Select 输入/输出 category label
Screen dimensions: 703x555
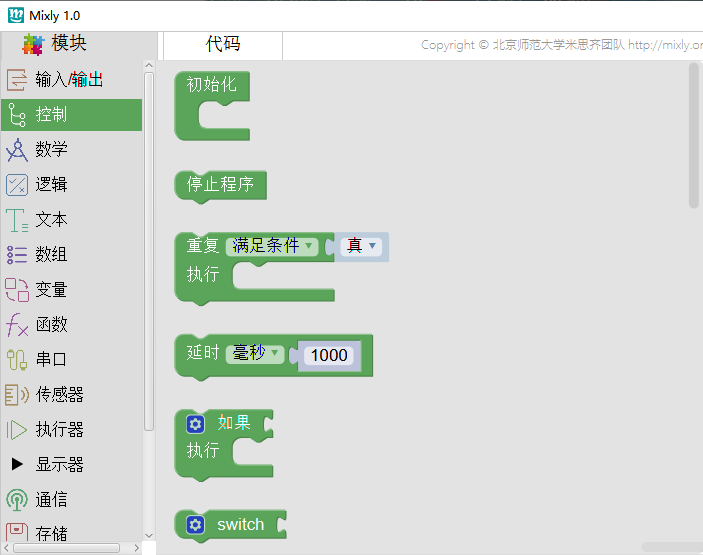(69, 80)
